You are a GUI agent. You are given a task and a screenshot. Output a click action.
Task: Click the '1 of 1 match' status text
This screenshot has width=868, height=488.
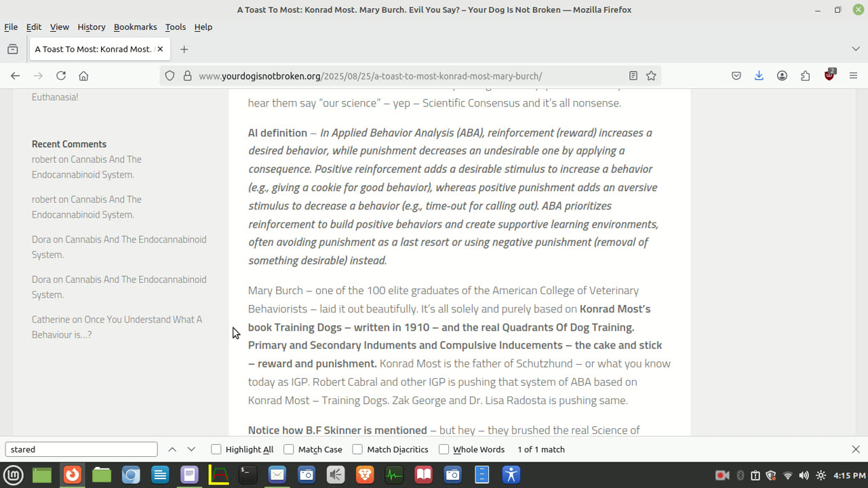coord(541,449)
